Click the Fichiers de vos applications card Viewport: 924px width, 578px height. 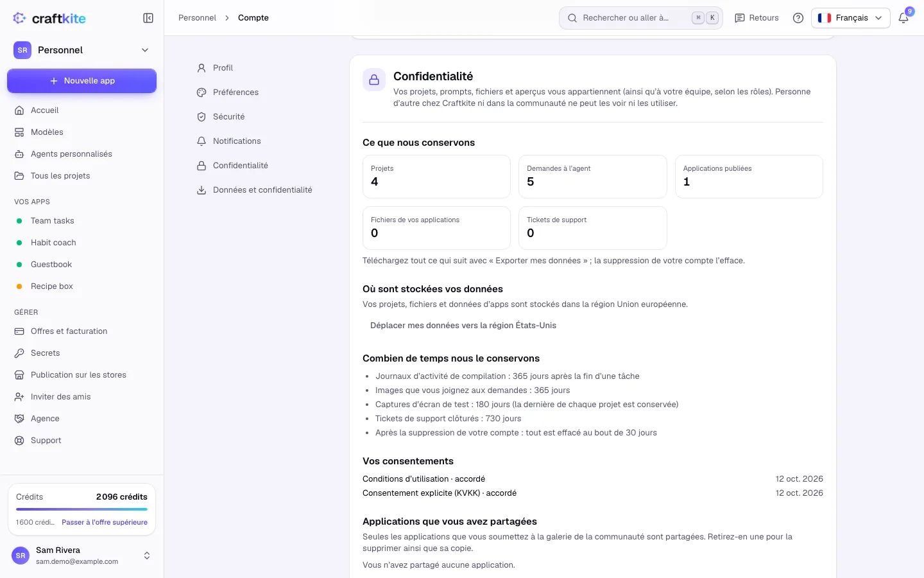click(x=436, y=228)
